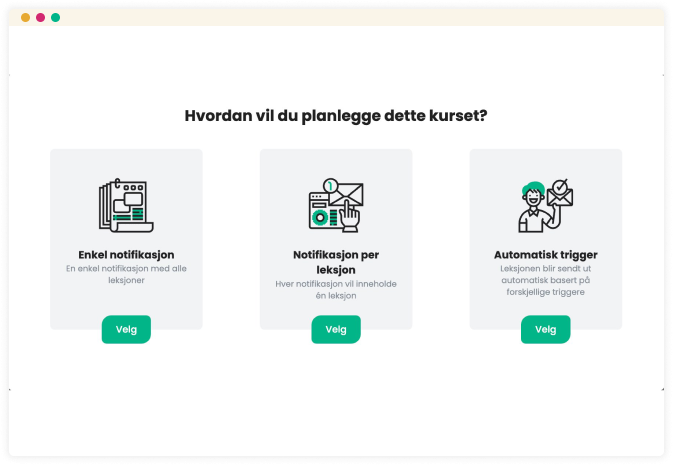The height and width of the screenshot is (465, 673).
Task: Click Velg under Enkel notifikasjon
Action: pos(126,329)
